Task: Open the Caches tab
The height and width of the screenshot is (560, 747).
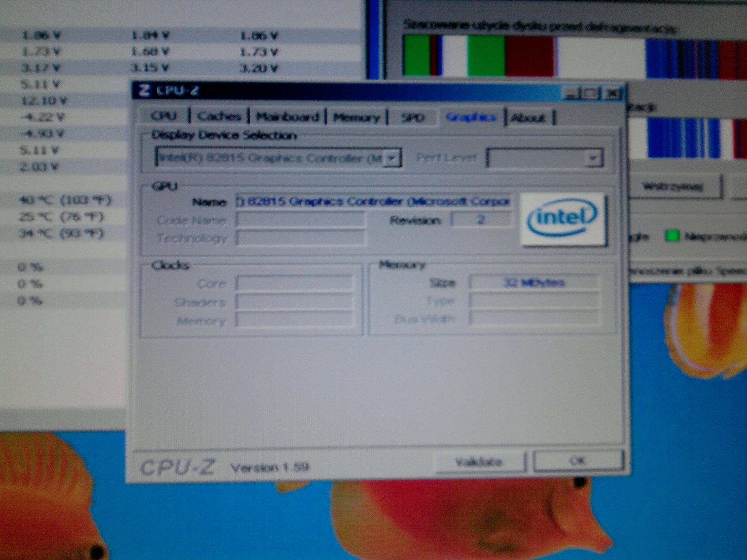Action: (219, 117)
